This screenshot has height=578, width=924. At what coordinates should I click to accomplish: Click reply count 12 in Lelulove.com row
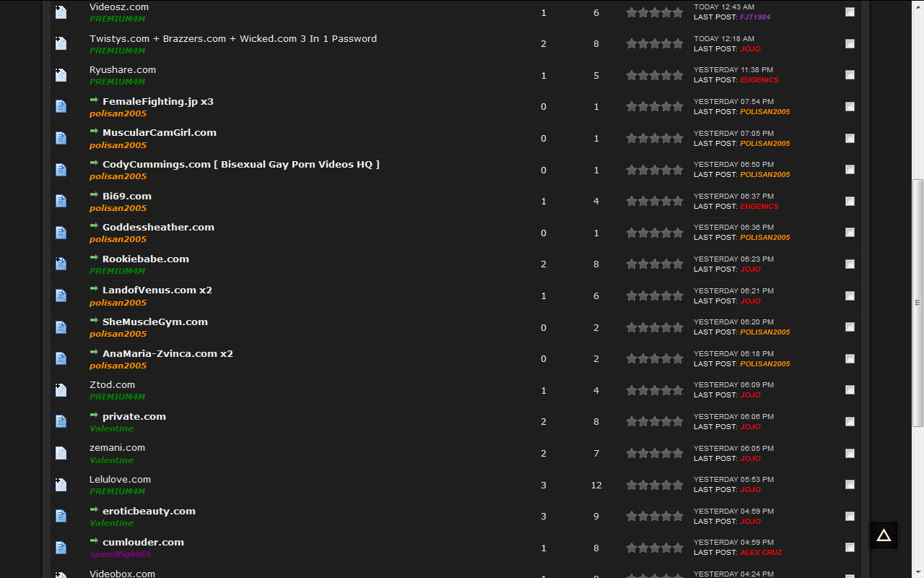(596, 485)
